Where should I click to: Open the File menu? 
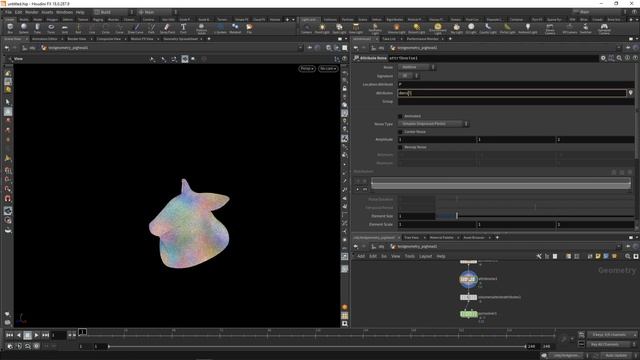(x=9, y=12)
